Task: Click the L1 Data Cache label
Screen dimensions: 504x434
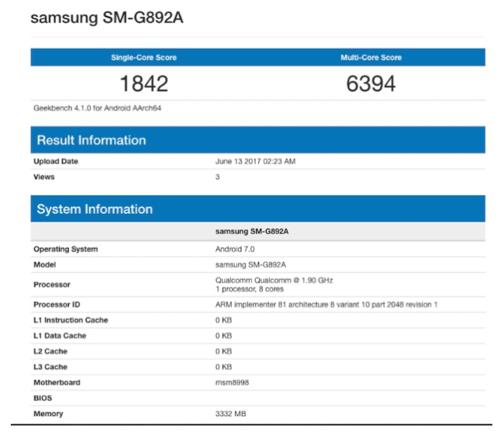Action: [60, 336]
